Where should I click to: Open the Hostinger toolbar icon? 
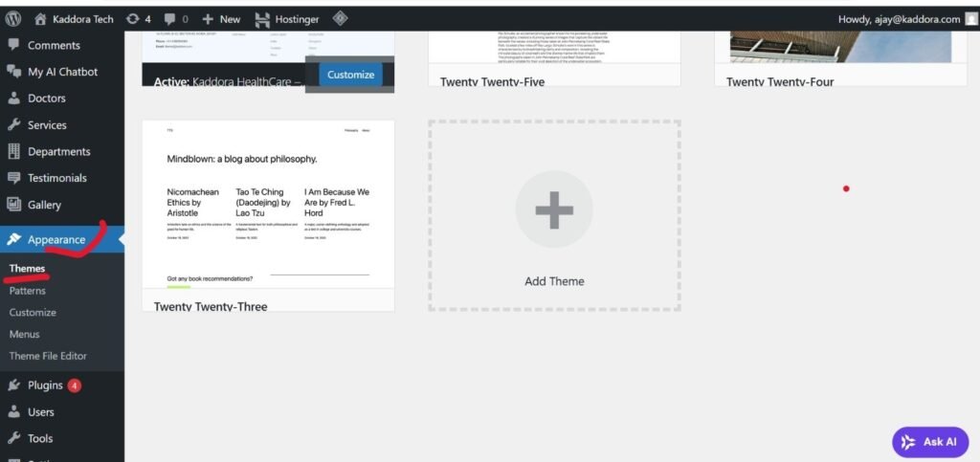(262, 18)
